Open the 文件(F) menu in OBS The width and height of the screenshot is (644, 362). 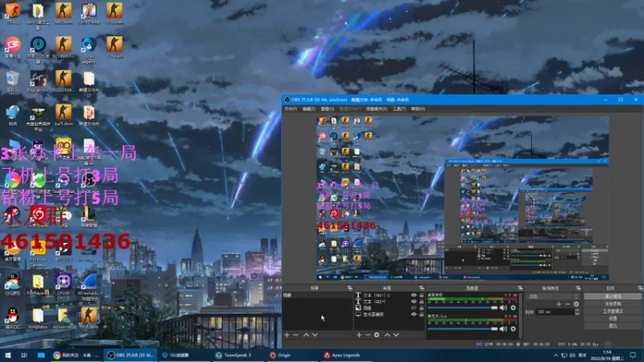[x=291, y=109]
